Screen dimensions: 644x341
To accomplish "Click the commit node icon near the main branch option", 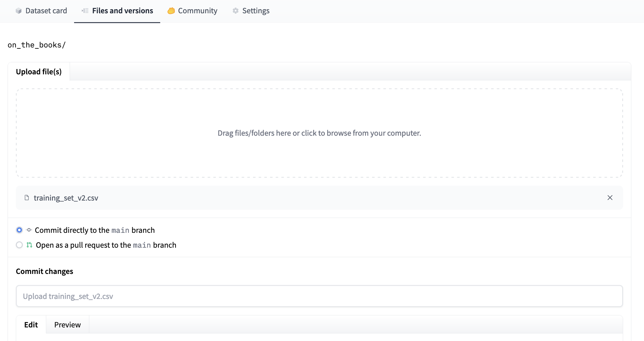I will pos(28,230).
